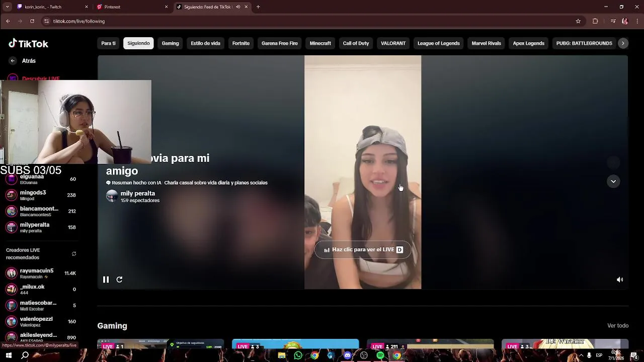
Task: Click the ESP language indicator
Action: tap(599, 355)
